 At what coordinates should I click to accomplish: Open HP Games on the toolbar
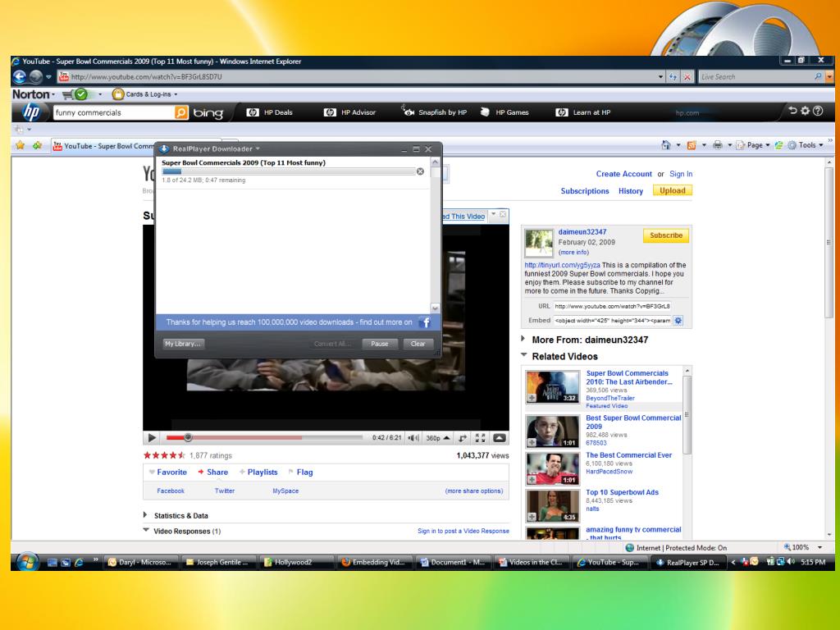tap(504, 112)
